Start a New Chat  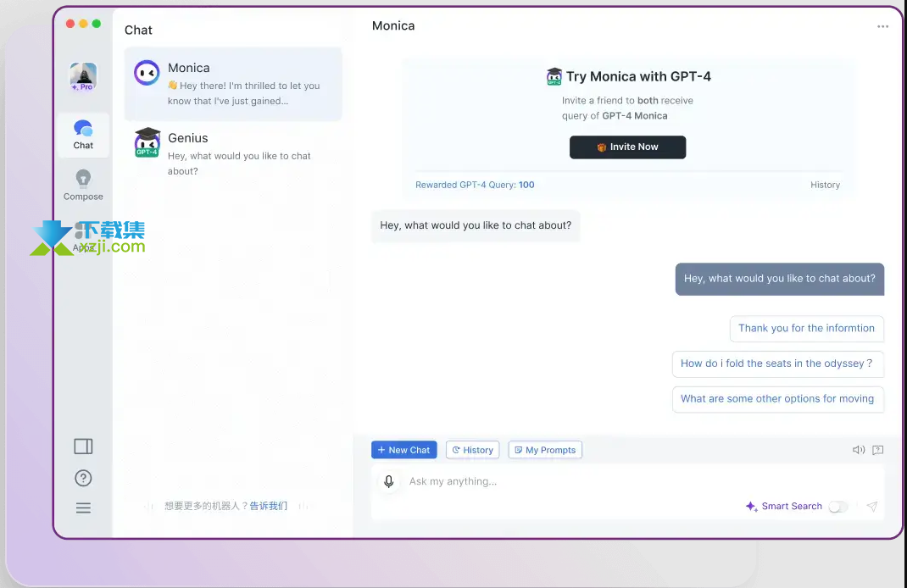tap(403, 450)
